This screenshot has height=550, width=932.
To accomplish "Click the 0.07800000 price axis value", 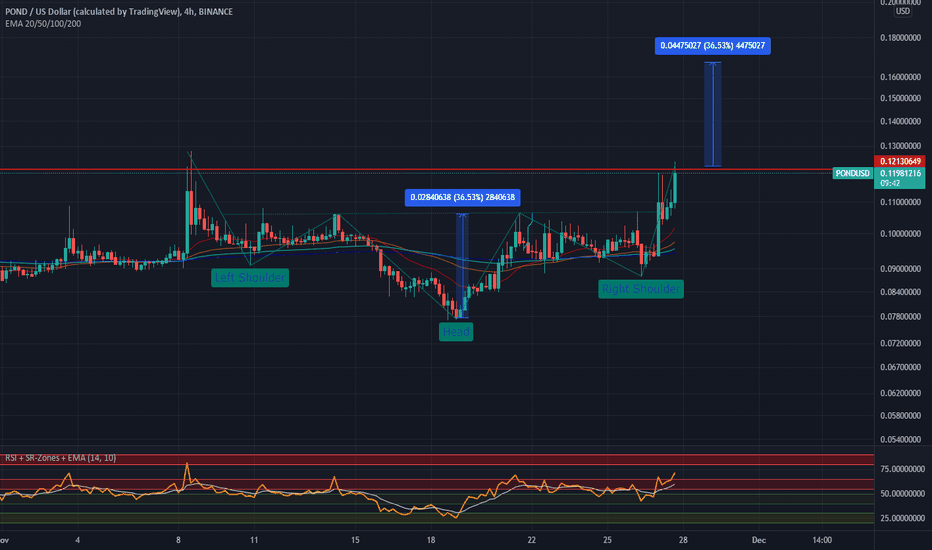I will (900, 316).
